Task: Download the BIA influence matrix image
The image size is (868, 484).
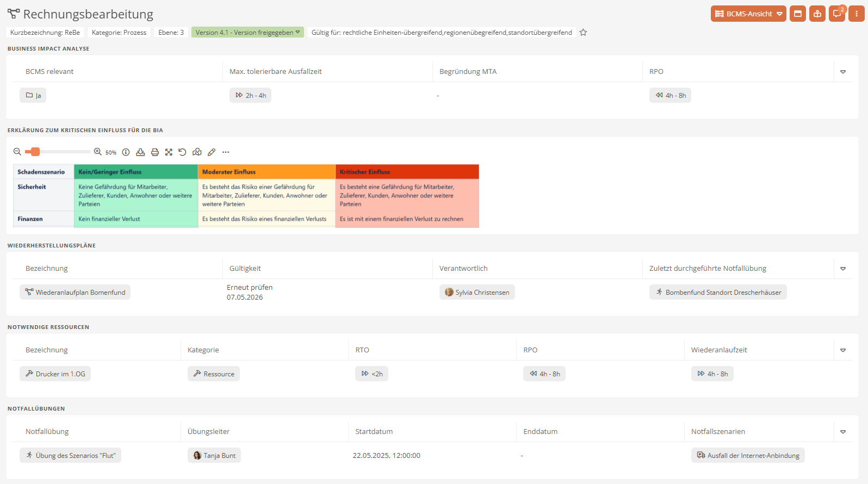Action: [x=140, y=152]
